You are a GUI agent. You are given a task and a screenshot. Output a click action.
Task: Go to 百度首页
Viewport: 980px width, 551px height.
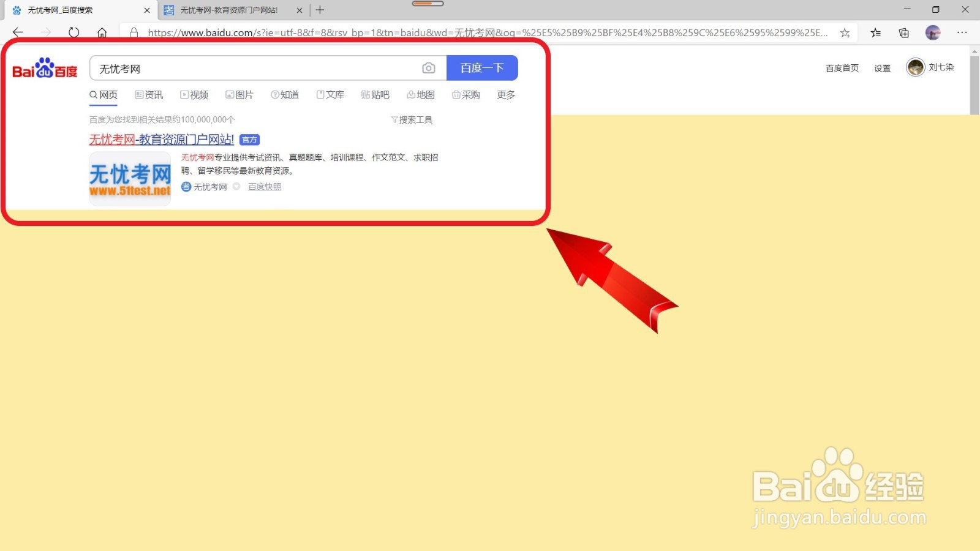(x=842, y=68)
